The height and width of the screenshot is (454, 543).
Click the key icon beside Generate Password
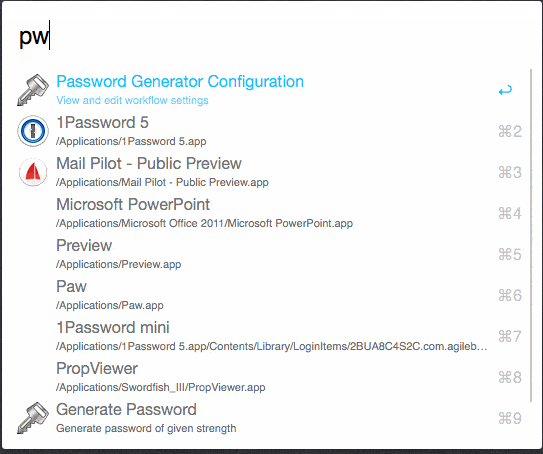(33, 418)
